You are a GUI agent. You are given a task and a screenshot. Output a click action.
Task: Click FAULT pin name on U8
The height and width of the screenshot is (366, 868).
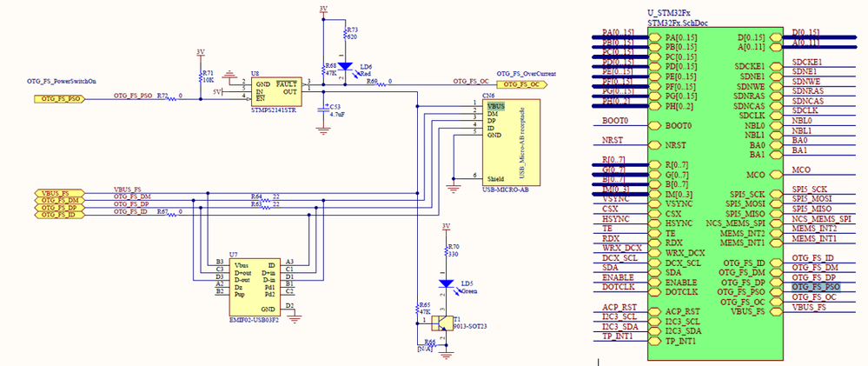point(287,83)
